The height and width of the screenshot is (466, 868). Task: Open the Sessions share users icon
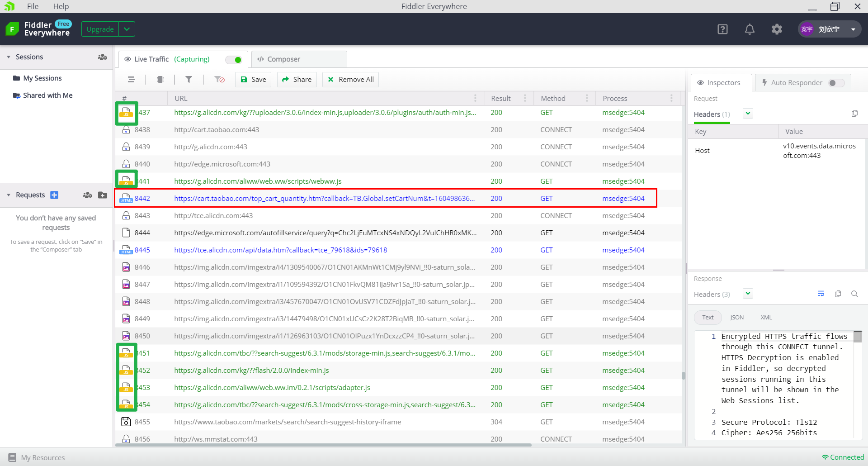pyautogui.click(x=103, y=57)
